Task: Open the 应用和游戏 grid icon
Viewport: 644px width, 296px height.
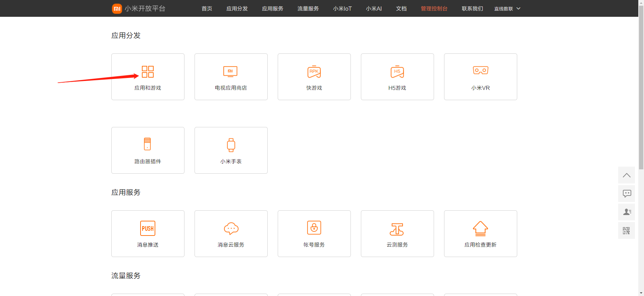Action: click(148, 72)
